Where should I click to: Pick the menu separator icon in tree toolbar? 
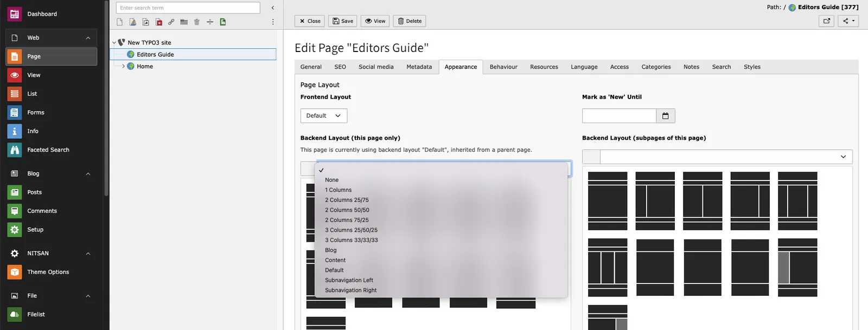point(210,22)
